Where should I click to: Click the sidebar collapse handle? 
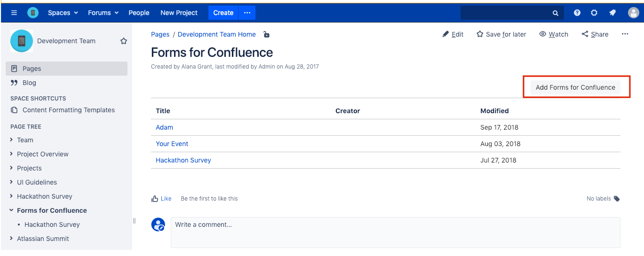point(134,221)
